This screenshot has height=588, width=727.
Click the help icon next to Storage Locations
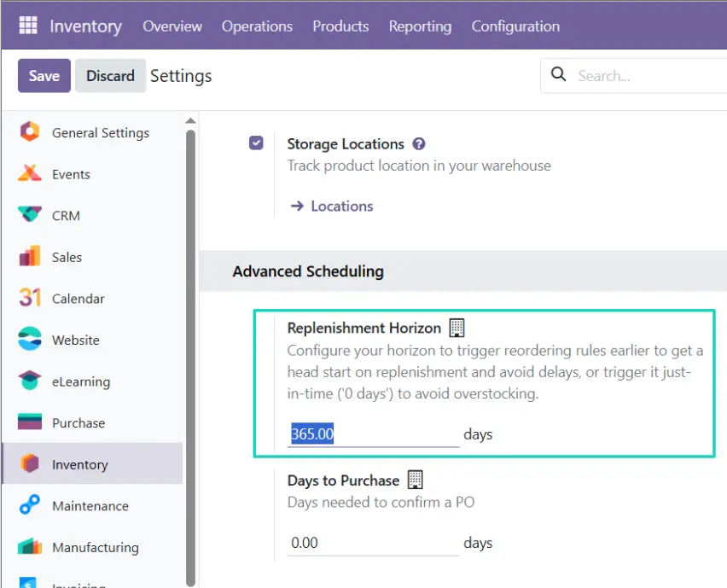click(419, 143)
